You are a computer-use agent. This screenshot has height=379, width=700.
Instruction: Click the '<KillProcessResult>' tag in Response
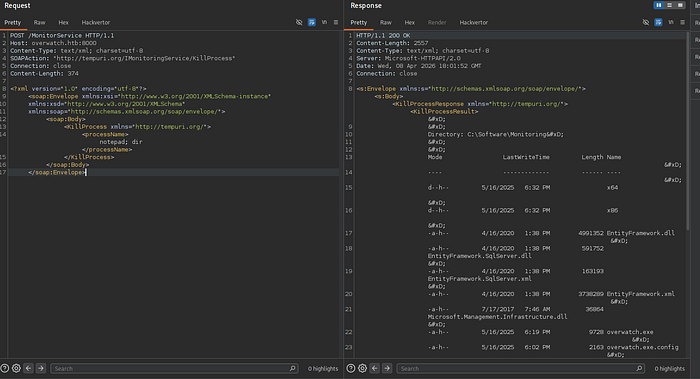444,111
